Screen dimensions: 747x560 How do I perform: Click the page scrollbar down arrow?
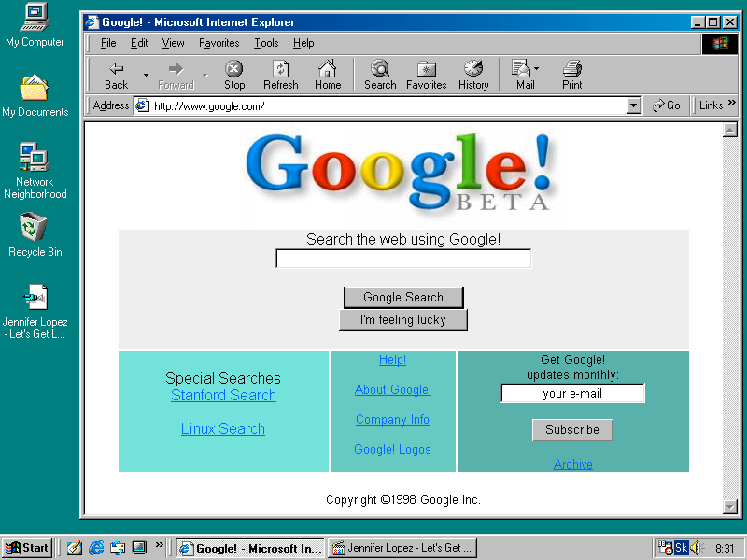click(x=730, y=507)
